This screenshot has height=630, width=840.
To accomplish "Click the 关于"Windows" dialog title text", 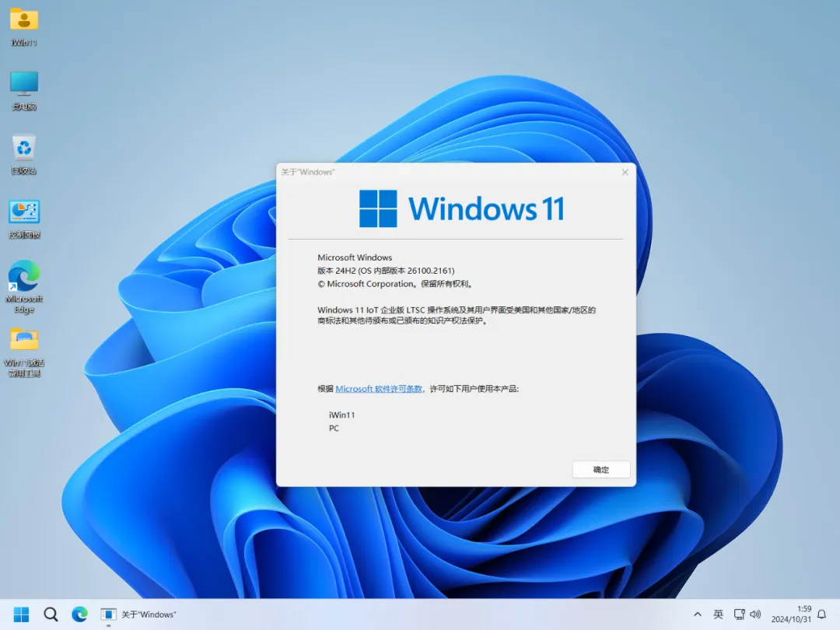I will point(308,172).
